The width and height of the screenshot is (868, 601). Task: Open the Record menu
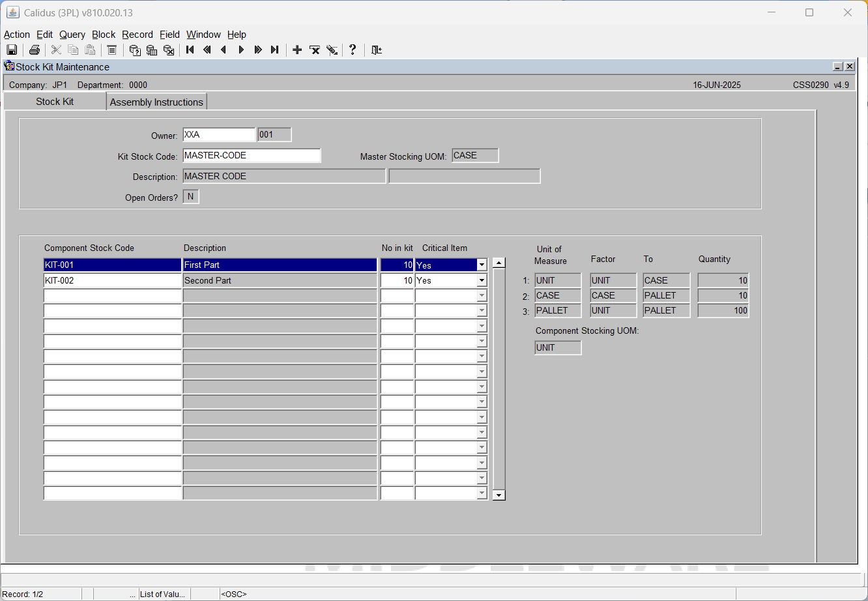(137, 35)
